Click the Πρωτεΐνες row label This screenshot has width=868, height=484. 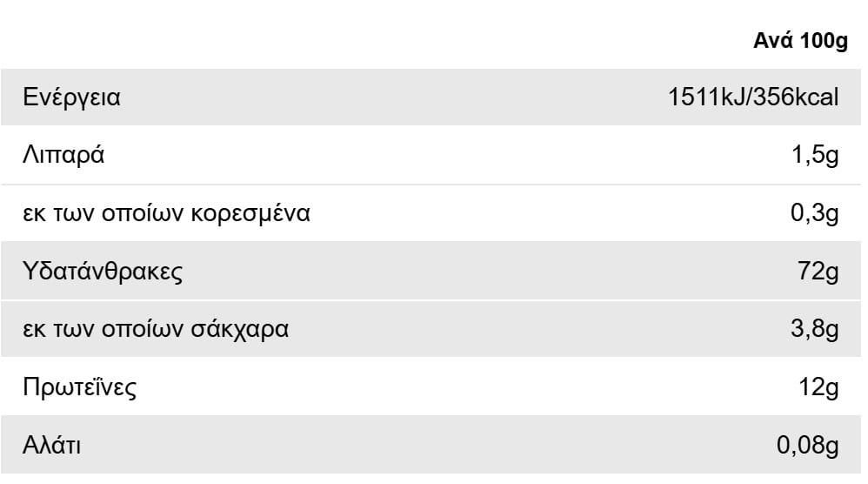click(x=80, y=387)
